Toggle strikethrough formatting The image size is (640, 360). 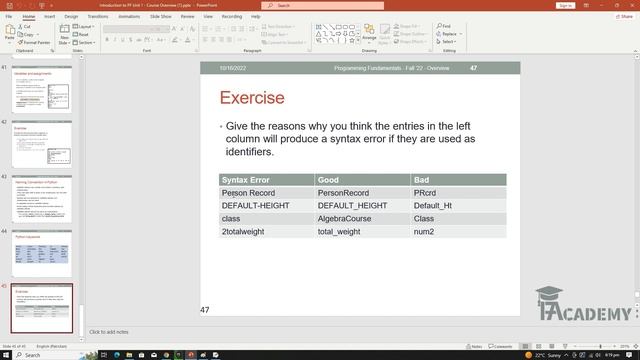pos(139,40)
